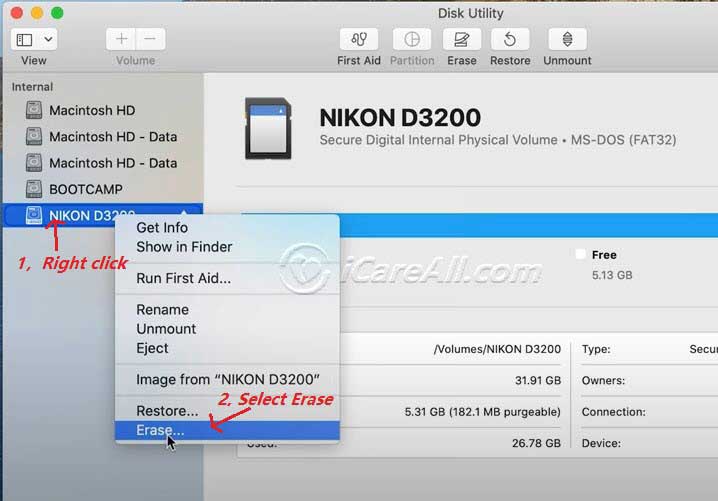Click the 5.13 GB free value

[612, 275]
